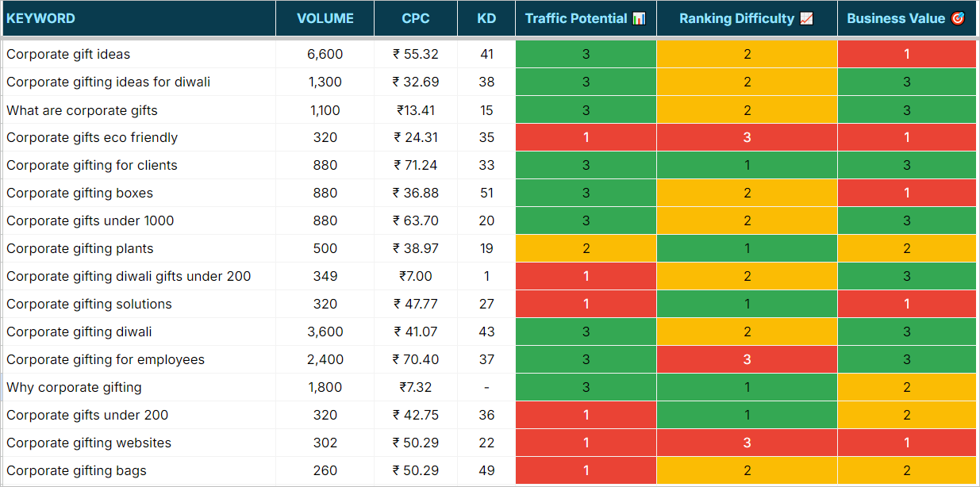980x487 pixels.
Task: Select the CPC cell ₹ 41.07
Action: (x=416, y=332)
